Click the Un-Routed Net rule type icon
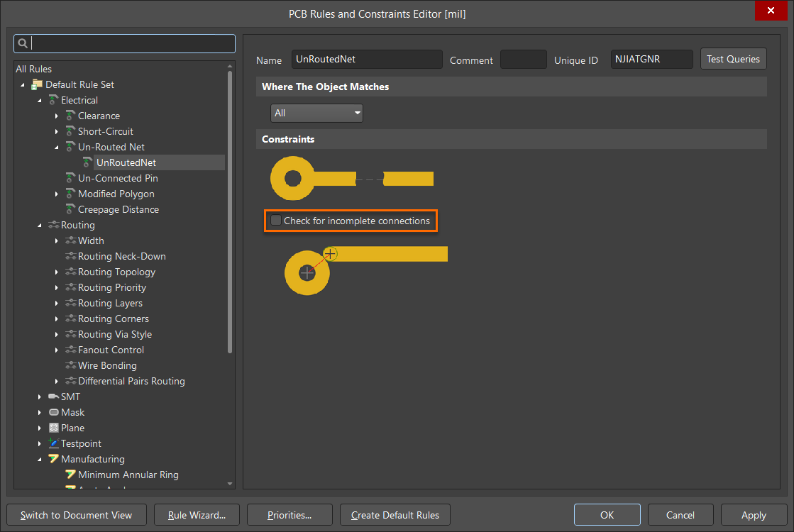 click(70, 148)
